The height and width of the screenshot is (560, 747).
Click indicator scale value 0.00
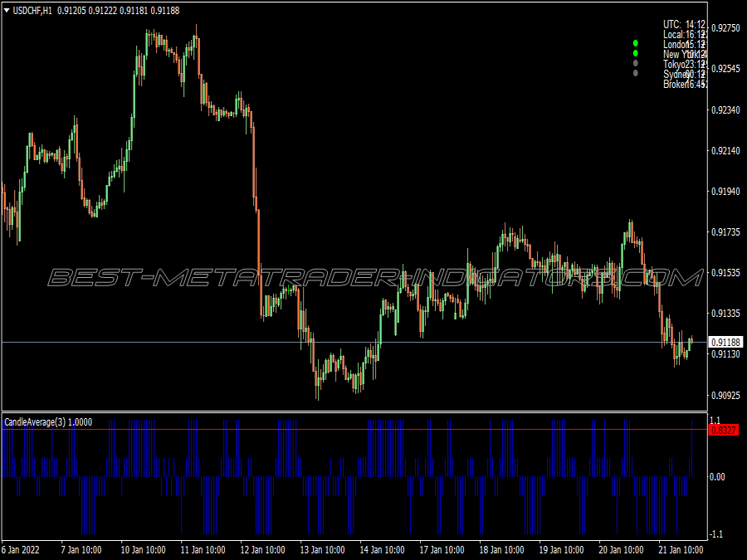pyautogui.click(x=717, y=477)
